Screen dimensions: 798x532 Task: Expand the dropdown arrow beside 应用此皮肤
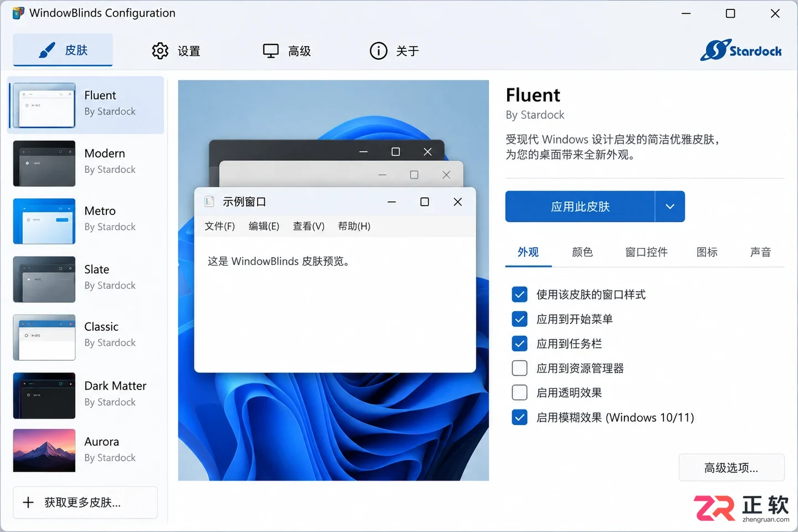(670, 207)
